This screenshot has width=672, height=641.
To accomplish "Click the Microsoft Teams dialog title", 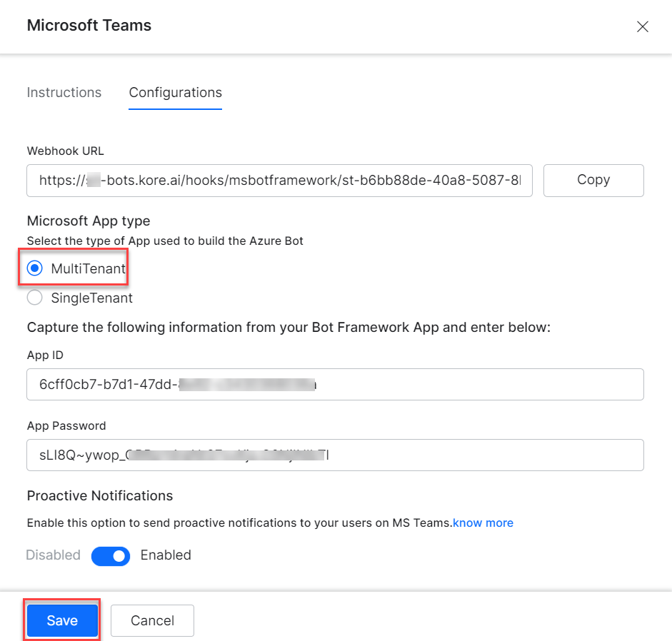I will coord(89,25).
